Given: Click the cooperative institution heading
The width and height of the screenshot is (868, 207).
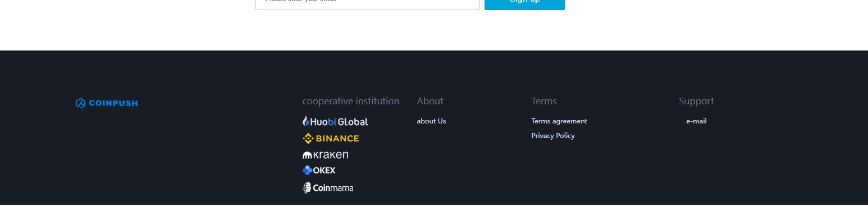Looking at the screenshot, I should 351,101.
